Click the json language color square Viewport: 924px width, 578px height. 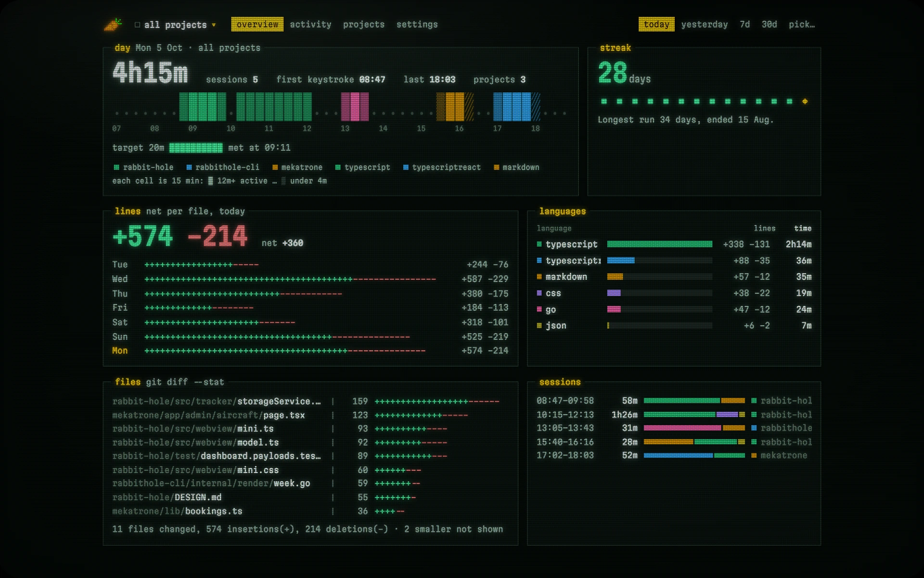[539, 326]
